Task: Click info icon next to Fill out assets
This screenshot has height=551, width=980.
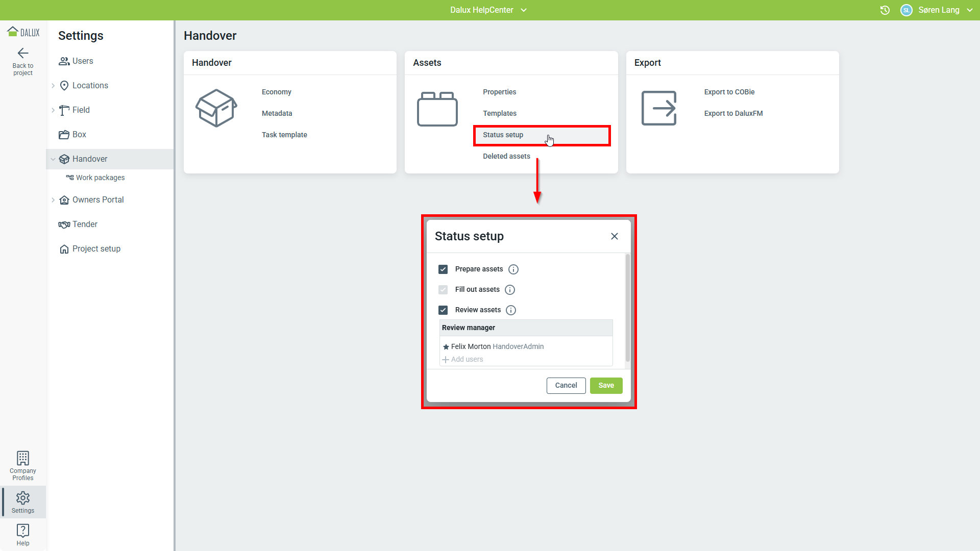Action: point(510,290)
